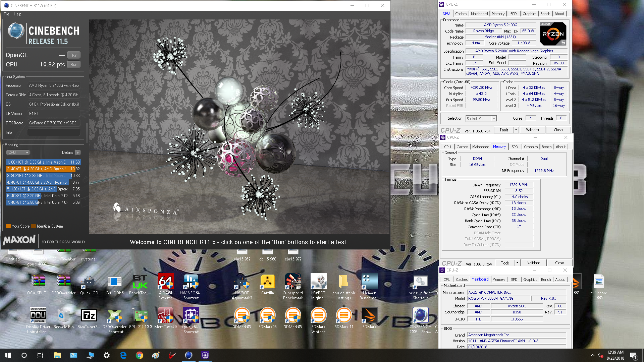This screenshot has height=362, width=644.
Task: Click the Info input field in Cinebench
Action: (x=54, y=132)
